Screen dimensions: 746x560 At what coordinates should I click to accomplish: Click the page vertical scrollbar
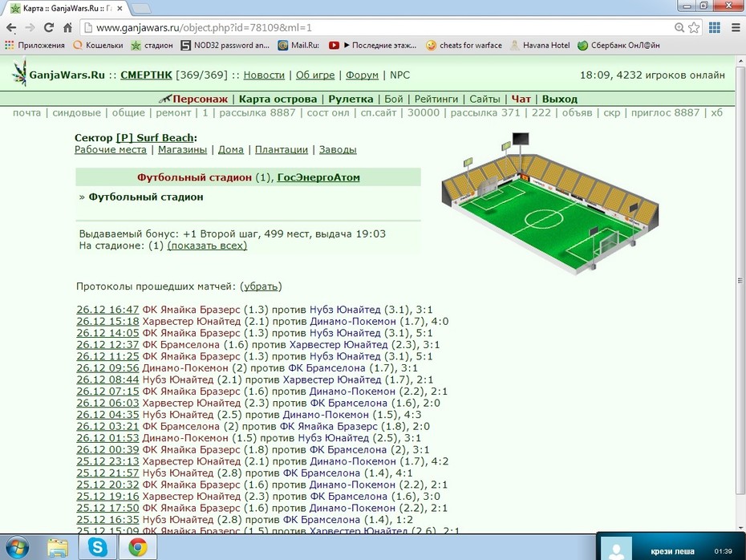pyautogui.click(x=740, y=281)
